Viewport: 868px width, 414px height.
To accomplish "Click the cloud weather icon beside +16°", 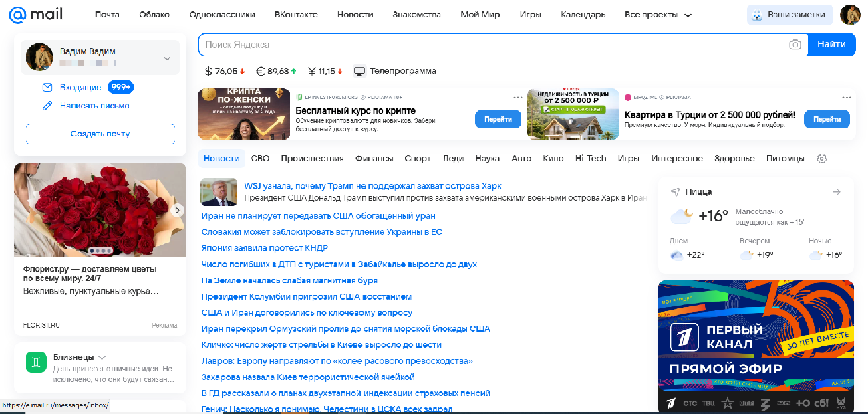I will [x=682, y=216].
